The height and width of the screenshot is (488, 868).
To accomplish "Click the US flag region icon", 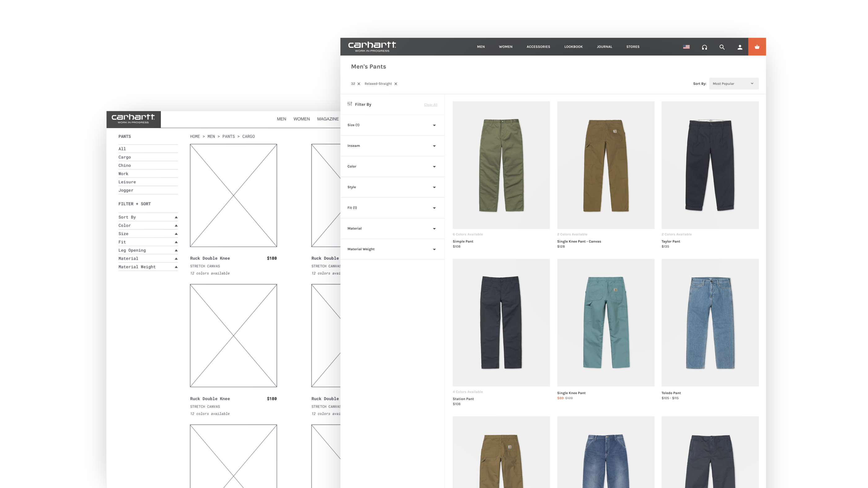I will click(686, 47).
